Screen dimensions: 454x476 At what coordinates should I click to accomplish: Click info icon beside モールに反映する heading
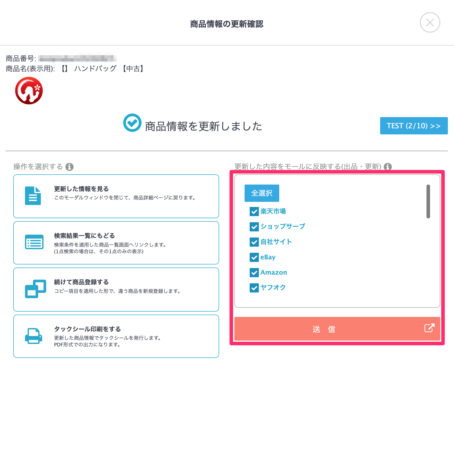tap(388, 167)
